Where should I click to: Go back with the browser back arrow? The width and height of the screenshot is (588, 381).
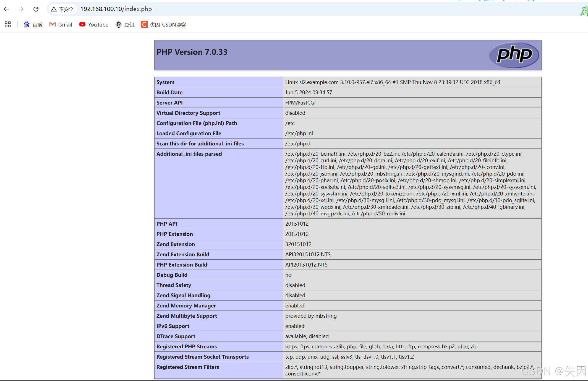coord(6,9)
